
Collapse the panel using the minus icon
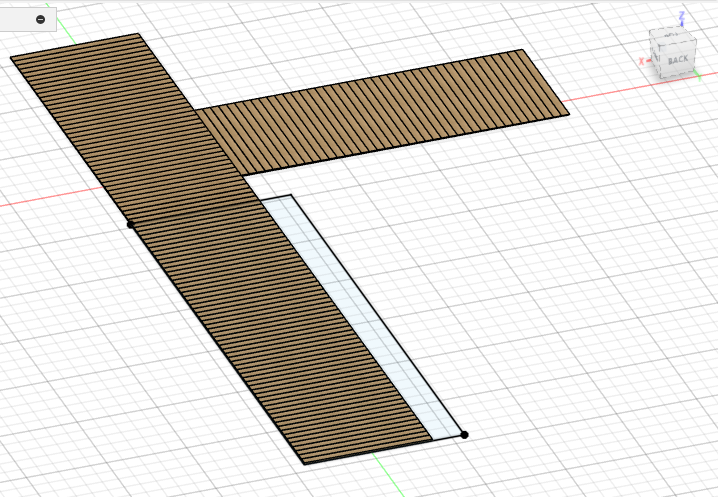point(40,19)
